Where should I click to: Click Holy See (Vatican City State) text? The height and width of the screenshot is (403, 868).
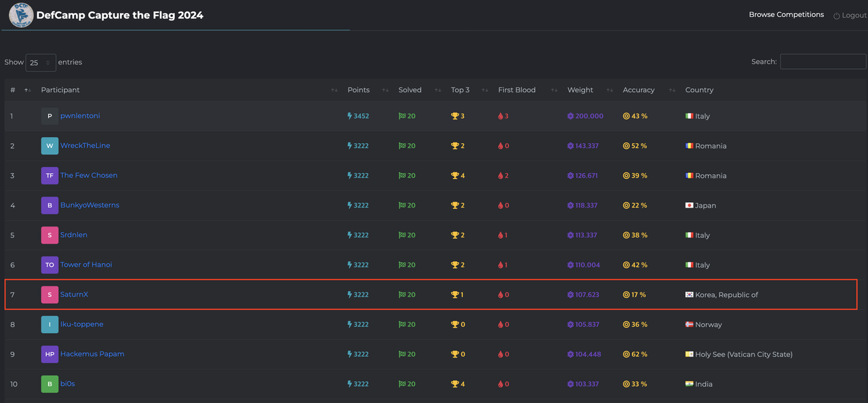point(744,354)
